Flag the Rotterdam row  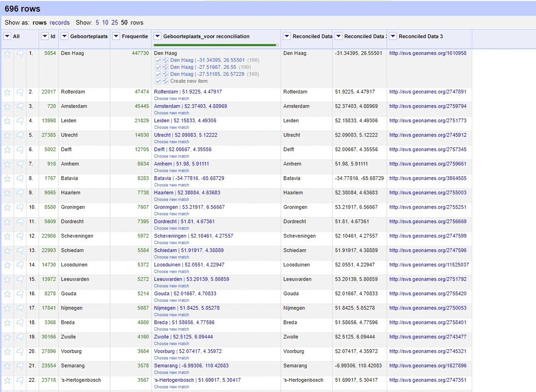click(x=20, y=92)
